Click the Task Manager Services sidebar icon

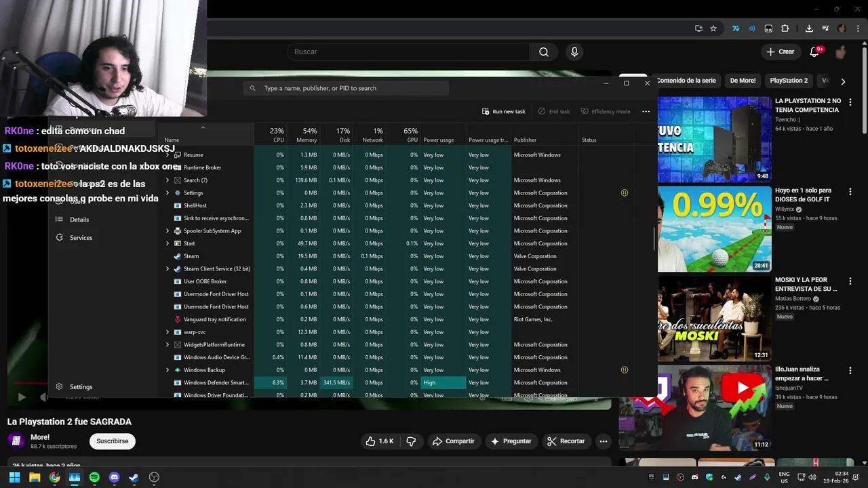click(x=59, y=237)
